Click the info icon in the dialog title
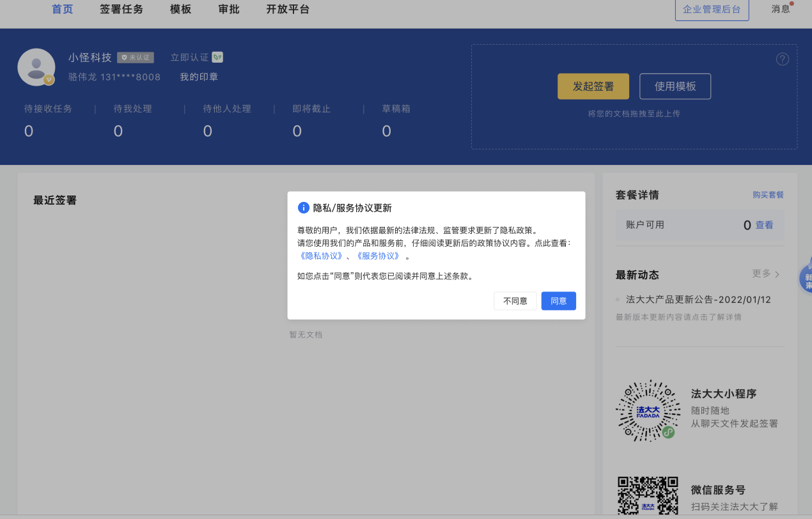812x519 pixels. pyautogui.click(x=304, y=208)
